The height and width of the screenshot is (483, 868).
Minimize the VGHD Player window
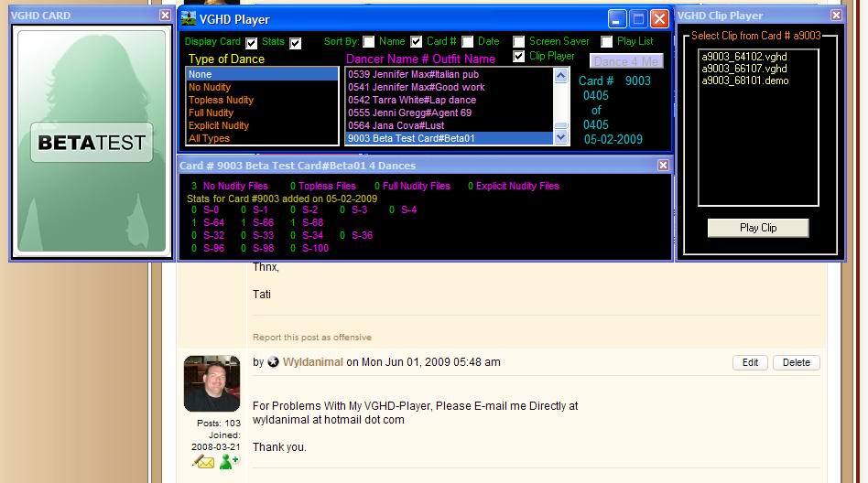[x=618, y=19]
